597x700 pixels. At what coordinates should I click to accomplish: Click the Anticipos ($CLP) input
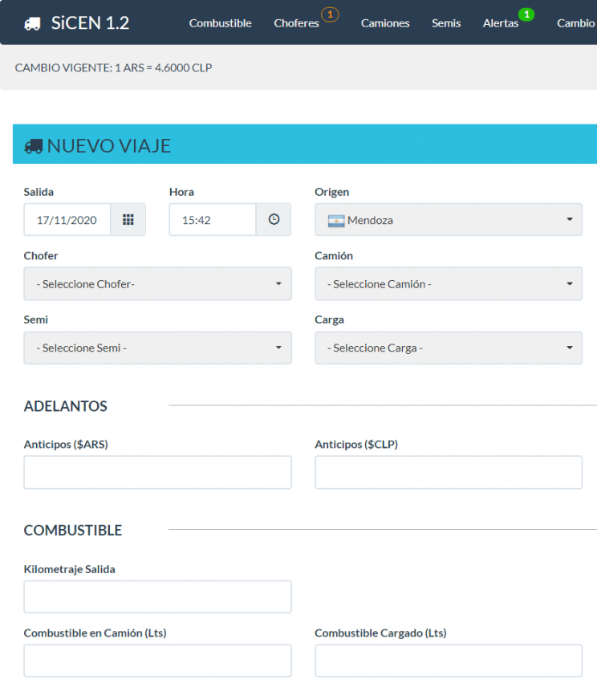(x=449, y=472)
